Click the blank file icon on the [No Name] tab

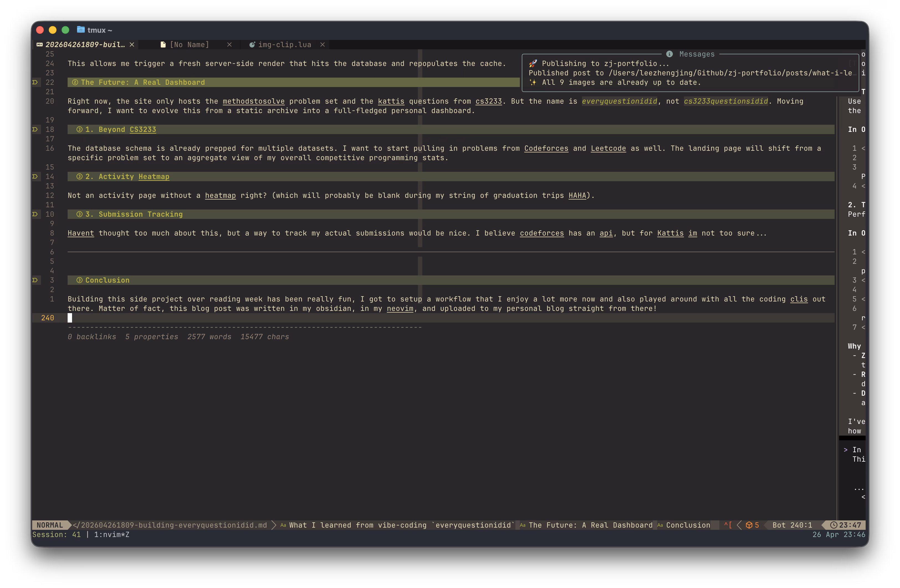(163, 44)
